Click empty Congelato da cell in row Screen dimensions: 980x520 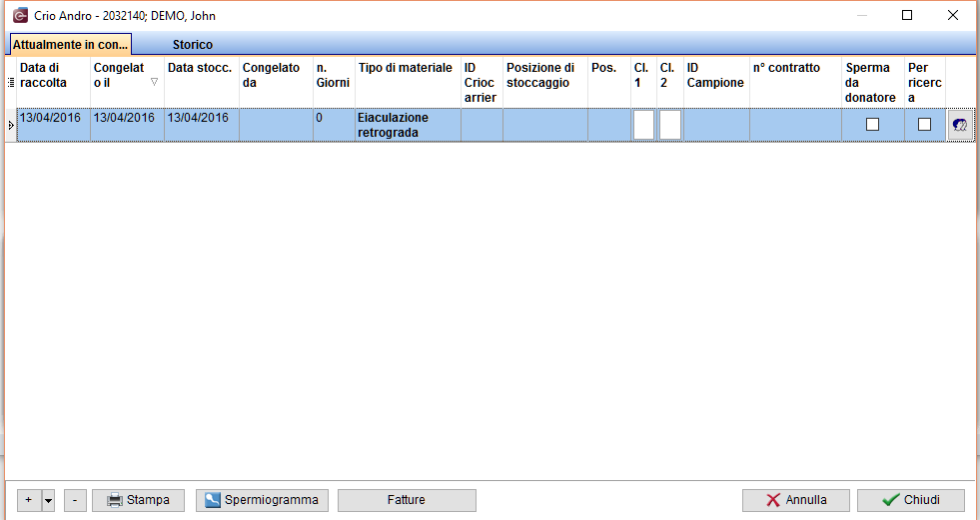[x=277, y=125]
